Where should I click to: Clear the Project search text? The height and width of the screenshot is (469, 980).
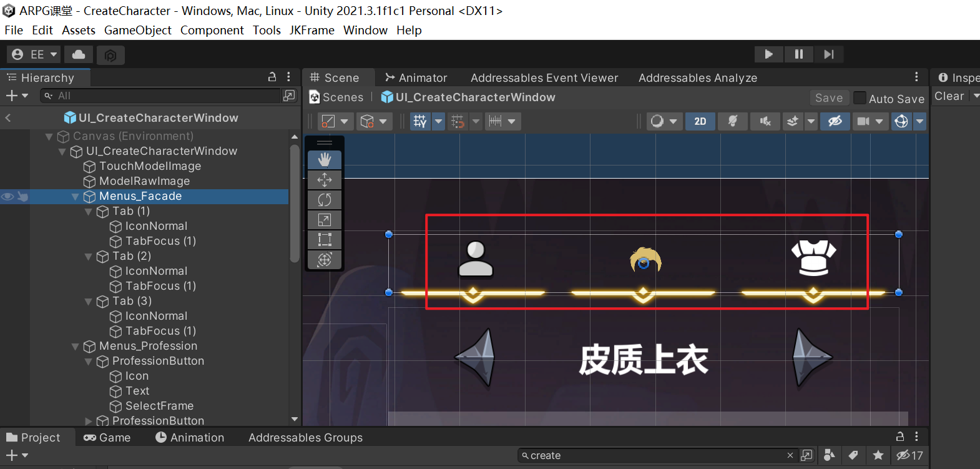click(x=790, y=456)
